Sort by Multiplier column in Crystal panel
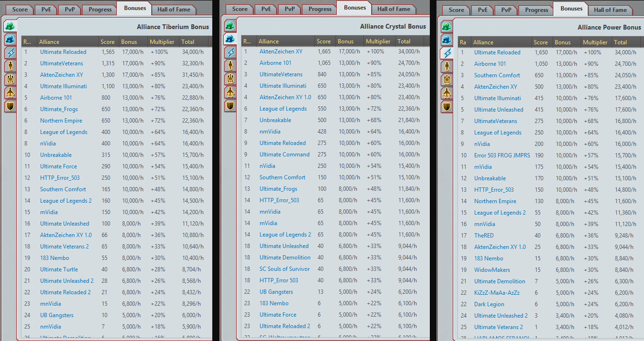644x341 pixels. [378, 41]
